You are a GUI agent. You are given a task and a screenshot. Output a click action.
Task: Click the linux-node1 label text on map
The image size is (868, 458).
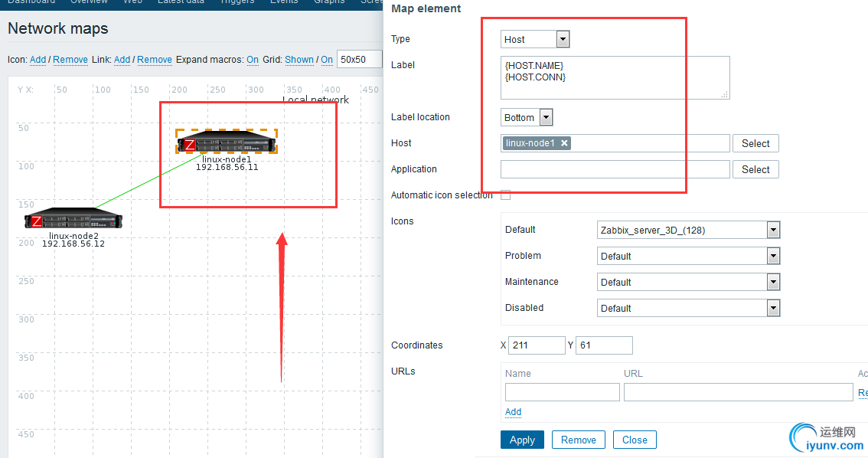[227, 159]
